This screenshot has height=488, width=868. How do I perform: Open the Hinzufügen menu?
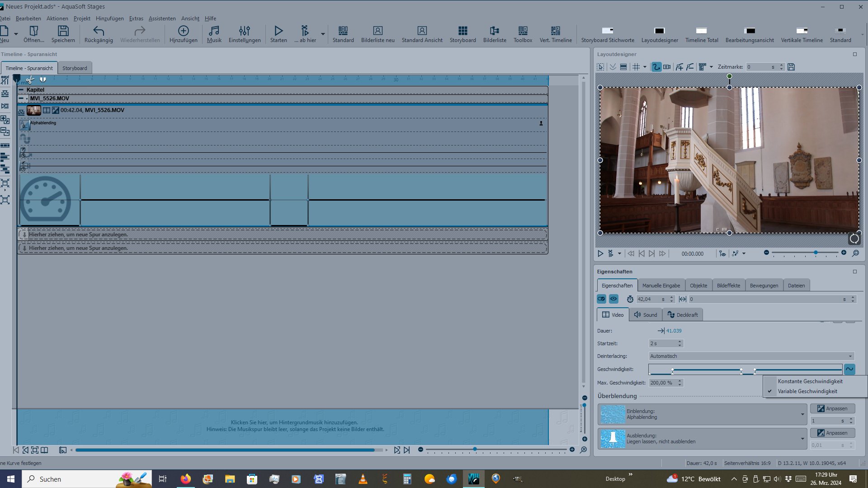tap(109, 19)
